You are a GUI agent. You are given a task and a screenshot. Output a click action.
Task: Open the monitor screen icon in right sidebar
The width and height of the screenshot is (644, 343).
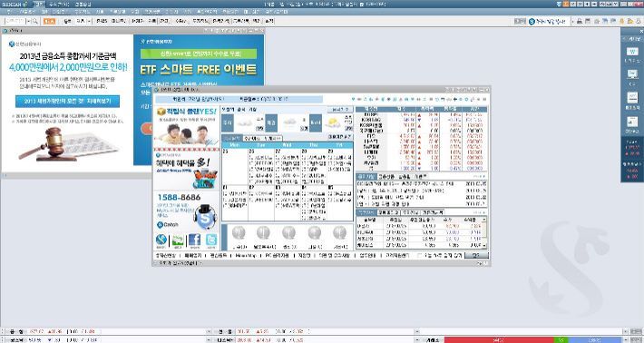(631, 74)
